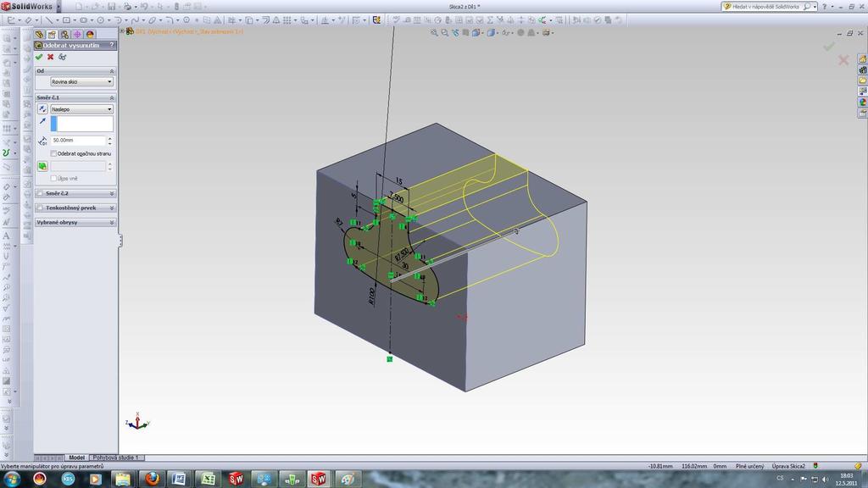Confirm the cut-extrude with the green checkmark
868x488 pixels.
(x=39, y=57)
